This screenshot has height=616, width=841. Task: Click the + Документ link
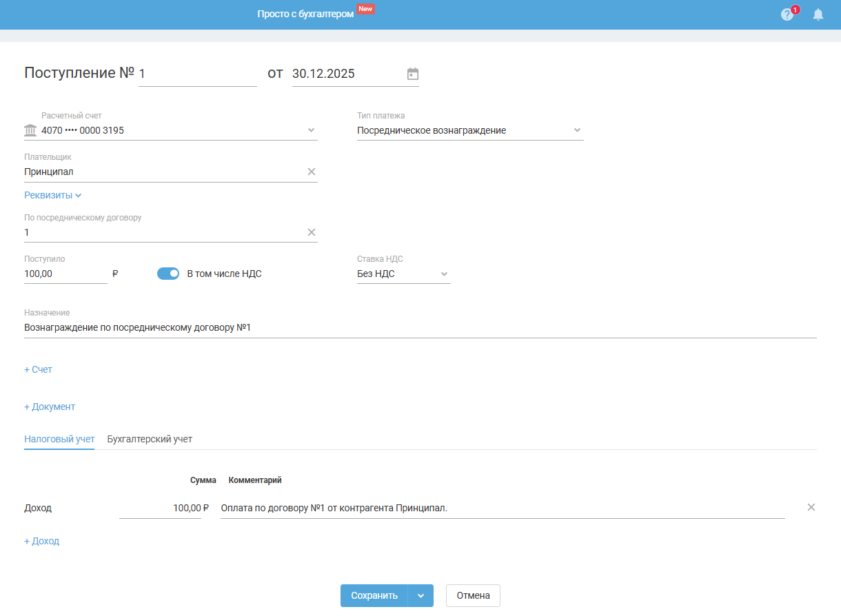(x=50, y=407)
